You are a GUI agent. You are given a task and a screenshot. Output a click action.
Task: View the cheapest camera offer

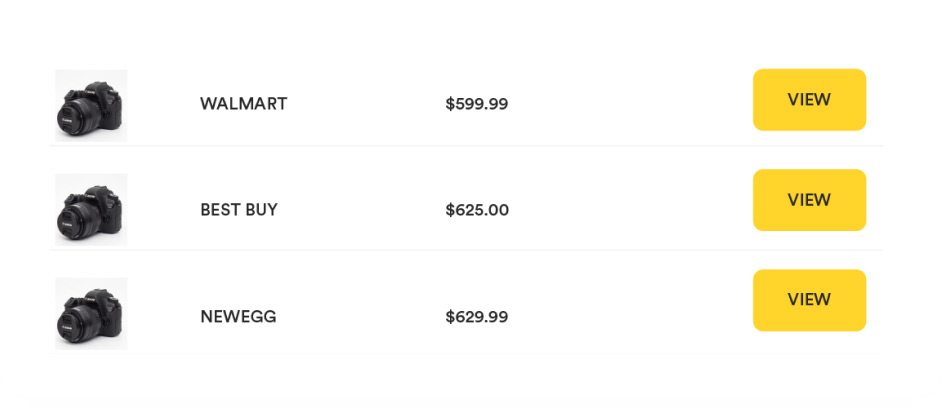pos(809,100)
